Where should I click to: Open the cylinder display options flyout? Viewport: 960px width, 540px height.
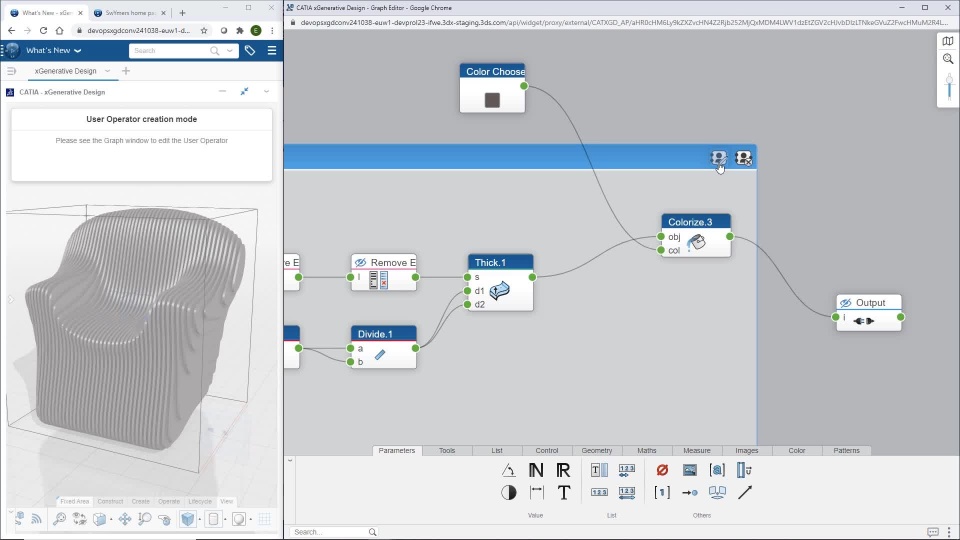point(225,520)
